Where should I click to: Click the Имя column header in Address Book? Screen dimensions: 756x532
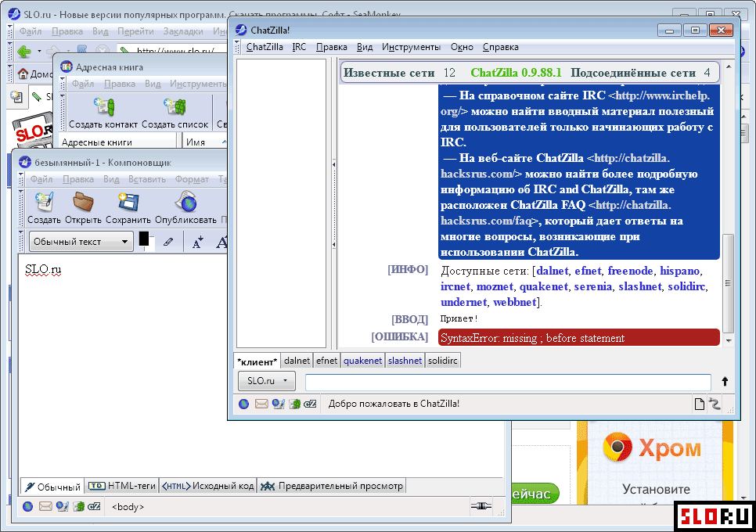pyautogui.click(x=204, y=142)
